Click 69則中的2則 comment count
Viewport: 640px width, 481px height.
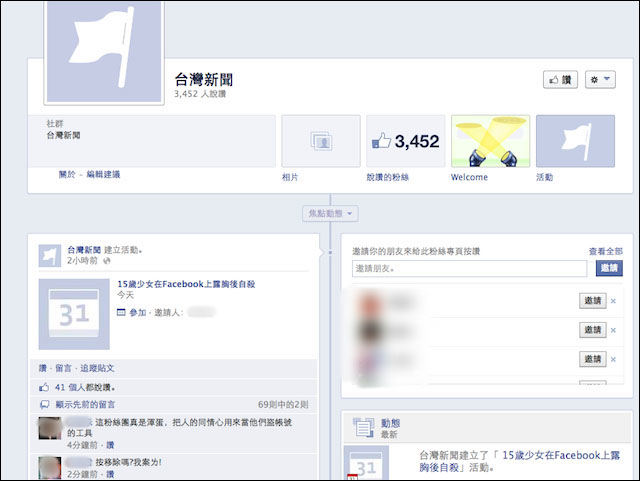tap(283, 405)
